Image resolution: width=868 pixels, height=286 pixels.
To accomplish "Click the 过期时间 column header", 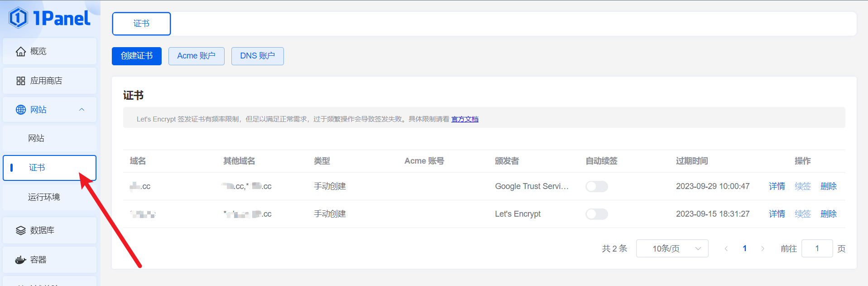I will [692, 161].
